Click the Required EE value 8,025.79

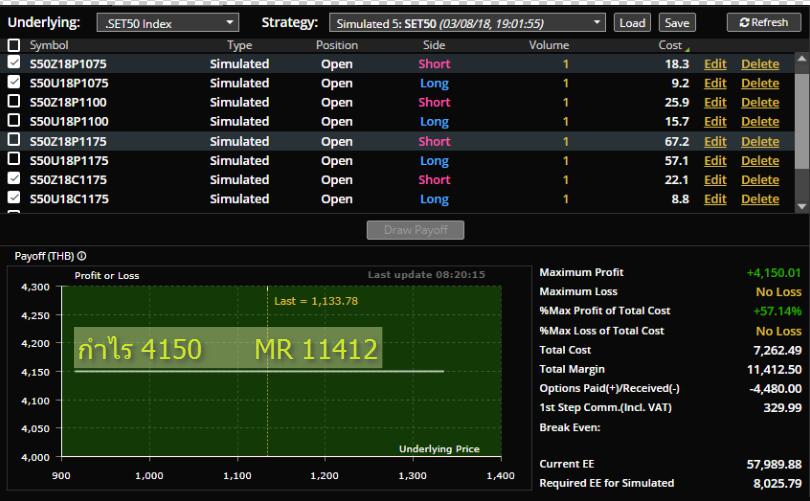[x=777, y=483]
